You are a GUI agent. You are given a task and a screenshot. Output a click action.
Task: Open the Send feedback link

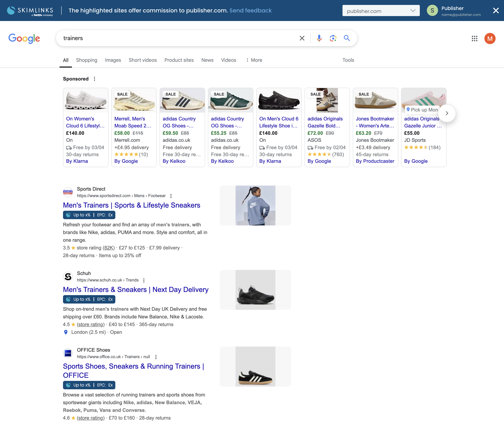pos(250,10)
